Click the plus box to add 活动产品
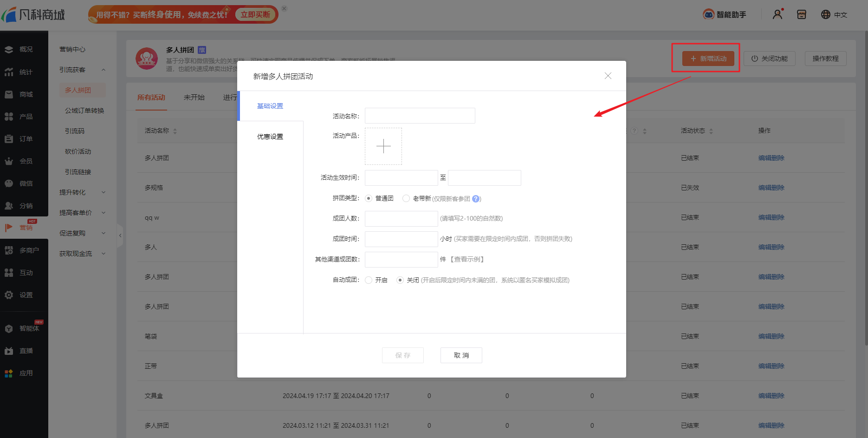Image resolution: width=868 pixels, height=438 pixels. pos(383,146)
